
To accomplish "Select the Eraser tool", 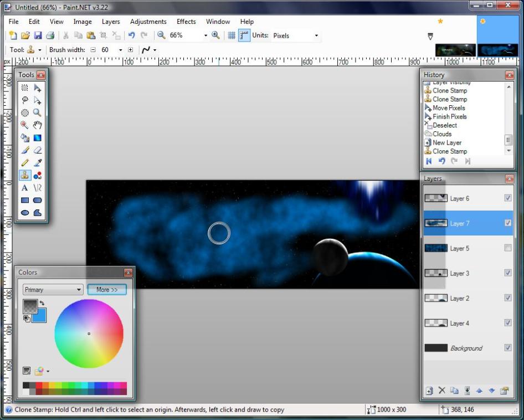I will tap(38, 150).
